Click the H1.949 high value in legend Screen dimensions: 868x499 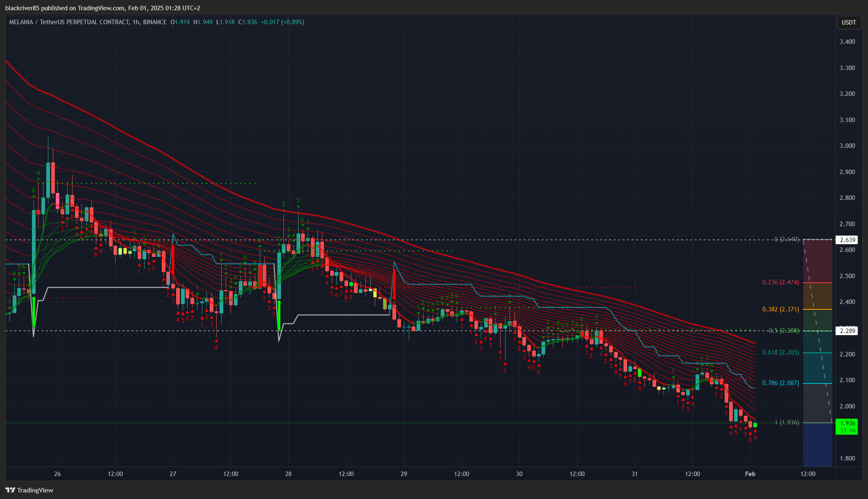pos(203,22)
